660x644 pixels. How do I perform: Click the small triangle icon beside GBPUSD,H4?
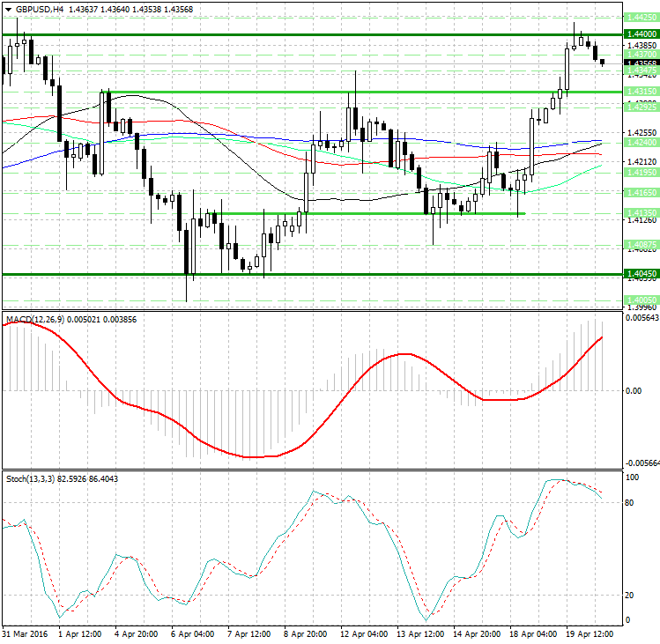6,9
